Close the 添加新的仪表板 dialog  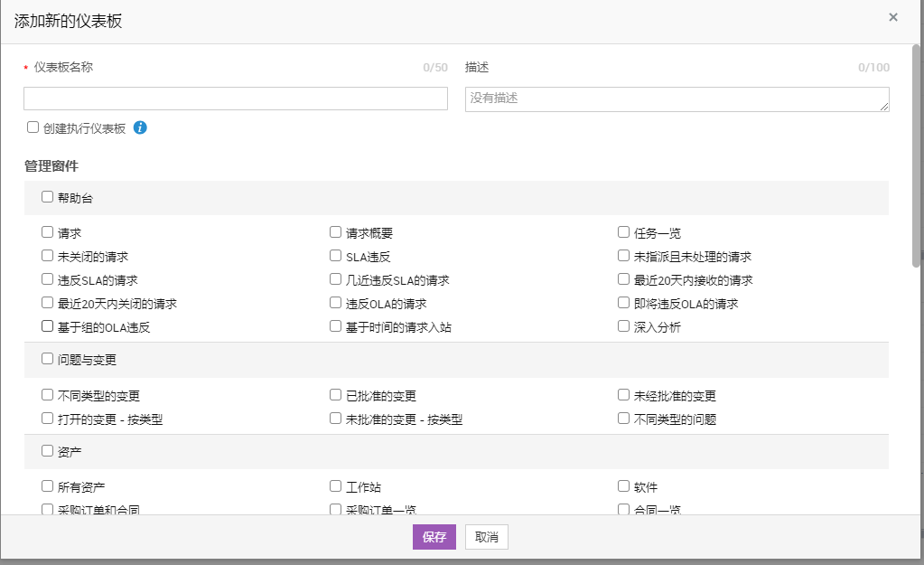pyautogui.click(x=893, y=17)
